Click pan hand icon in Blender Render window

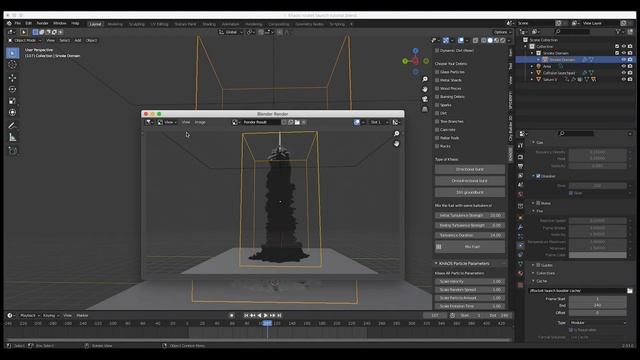[396, 144]
